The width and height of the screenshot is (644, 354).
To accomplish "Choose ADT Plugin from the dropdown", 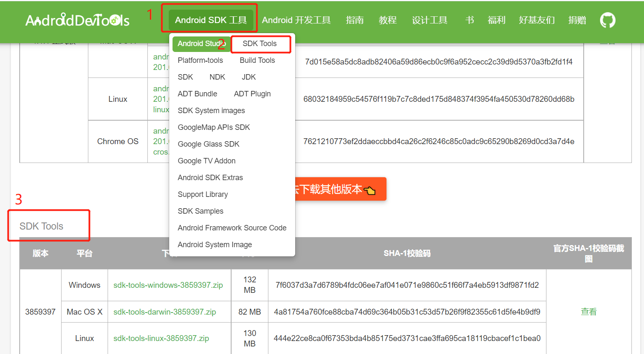I will [x=252, y=94].
